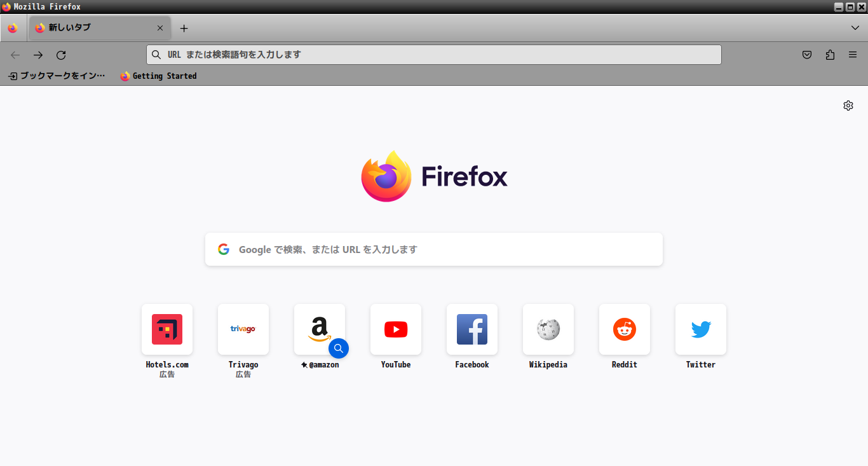Maximize the Mozilla Firefox window
Screen dimensions: 868x466
[850, 7]
